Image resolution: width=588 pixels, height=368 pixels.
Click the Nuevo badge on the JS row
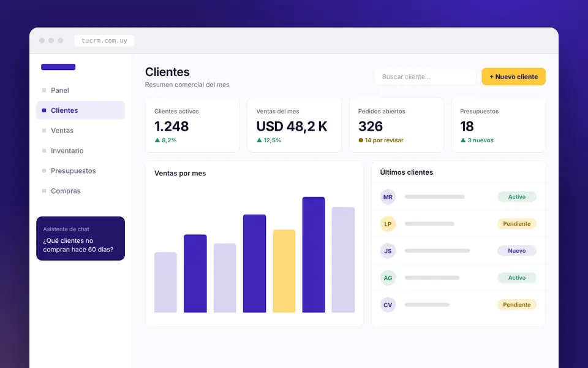tap(517, 251)
